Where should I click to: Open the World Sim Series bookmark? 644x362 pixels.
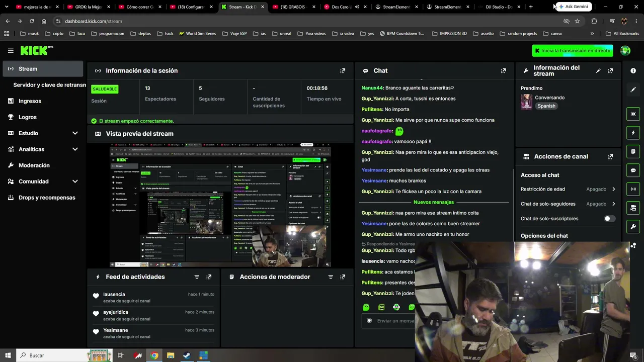[x=197, y=34]
